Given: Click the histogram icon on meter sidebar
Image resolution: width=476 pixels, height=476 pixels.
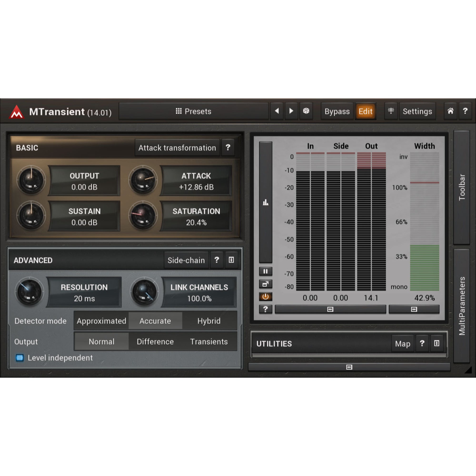Looking at the screenshot, I should [x=266, y=202].
